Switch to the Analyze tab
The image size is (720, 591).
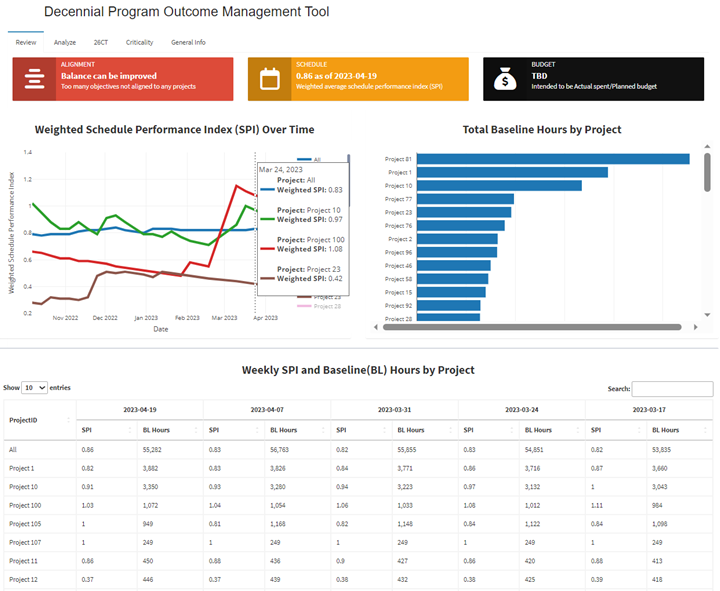65,42
